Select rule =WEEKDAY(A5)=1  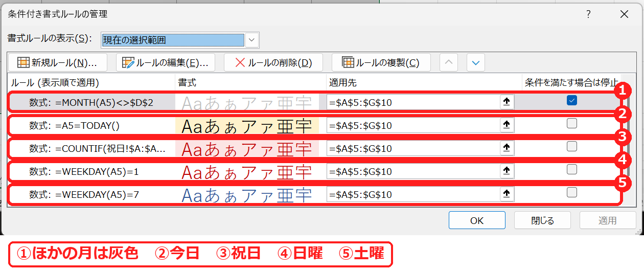pos(84,171)
